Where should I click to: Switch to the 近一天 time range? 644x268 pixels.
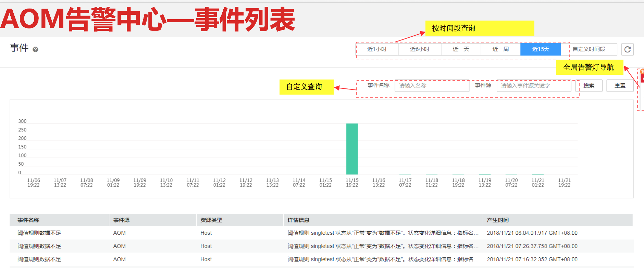point(461,49)
